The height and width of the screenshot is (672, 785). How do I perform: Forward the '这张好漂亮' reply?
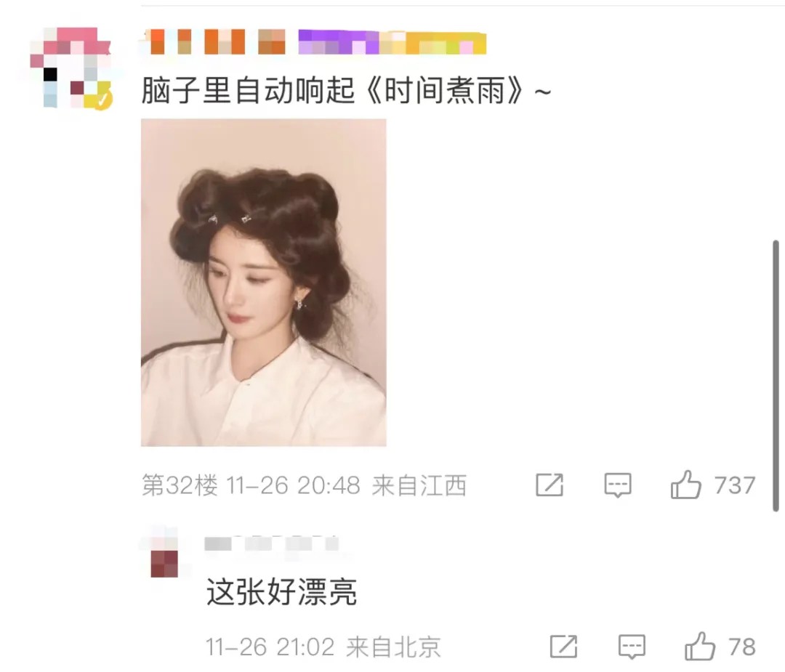564,646
